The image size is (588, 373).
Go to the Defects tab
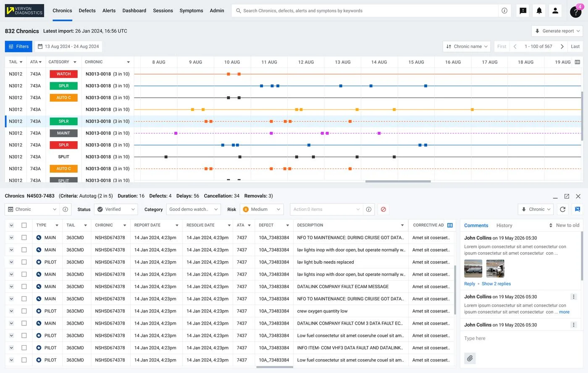(87, 11)
